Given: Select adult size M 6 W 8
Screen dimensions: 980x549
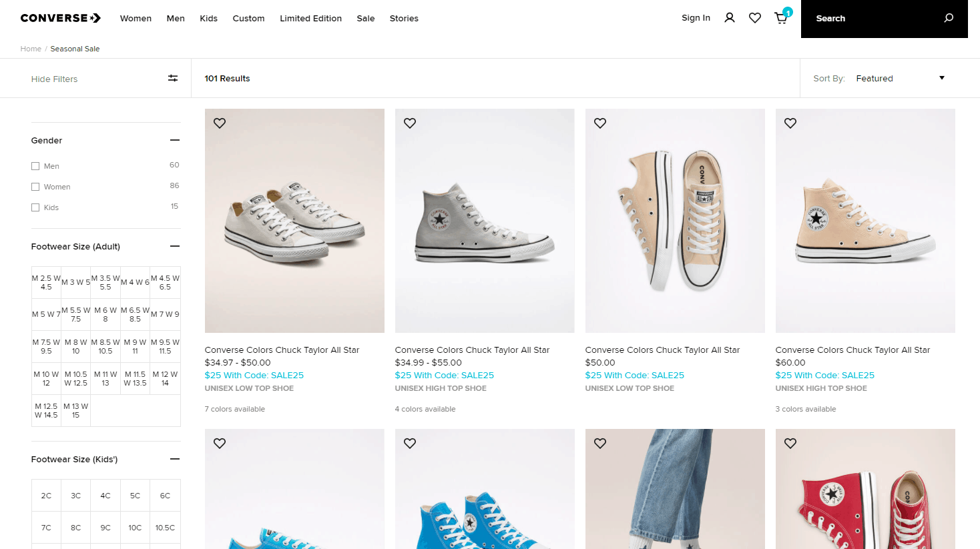Looking at the screenshot, I should click(x=105, y=314).
